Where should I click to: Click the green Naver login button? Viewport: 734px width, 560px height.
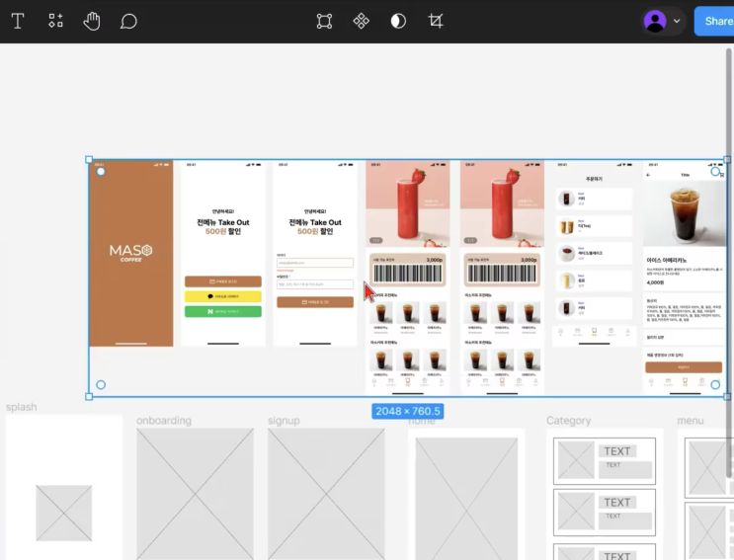tap(223, 311)
